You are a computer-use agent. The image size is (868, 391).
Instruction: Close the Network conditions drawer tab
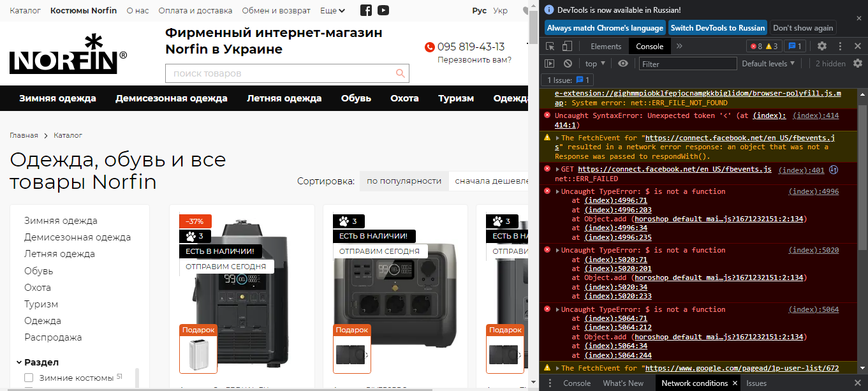click(735, 383)
